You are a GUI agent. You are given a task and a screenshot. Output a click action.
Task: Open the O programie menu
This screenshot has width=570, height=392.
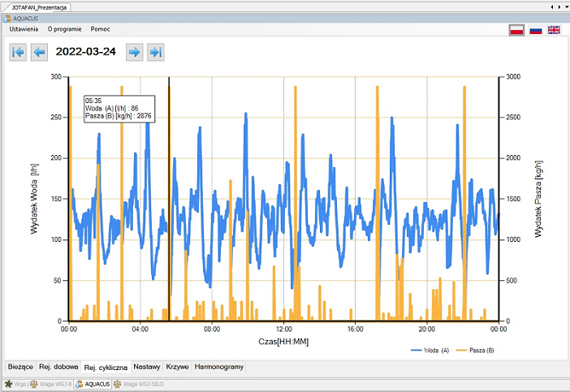click(x=64, y=29)
